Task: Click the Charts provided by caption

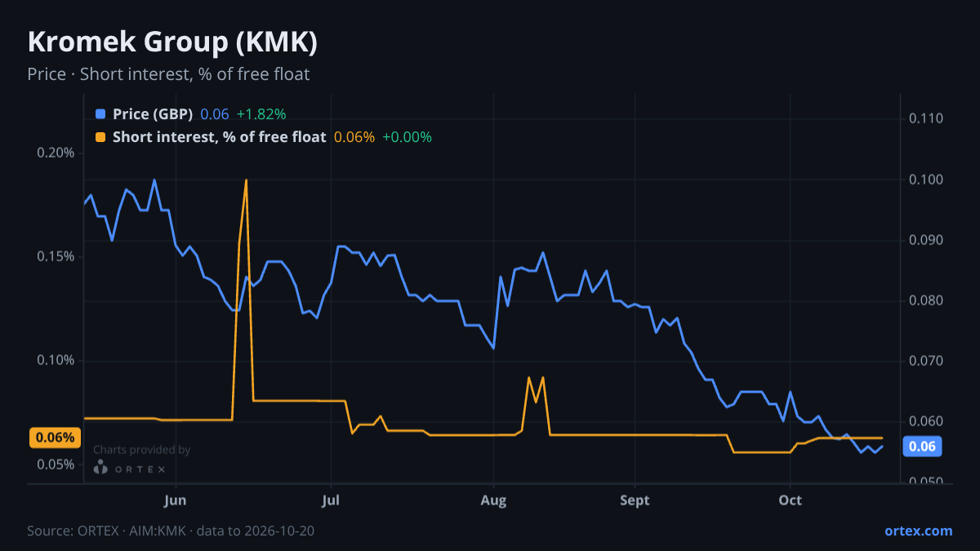Action: click(142, 450)
